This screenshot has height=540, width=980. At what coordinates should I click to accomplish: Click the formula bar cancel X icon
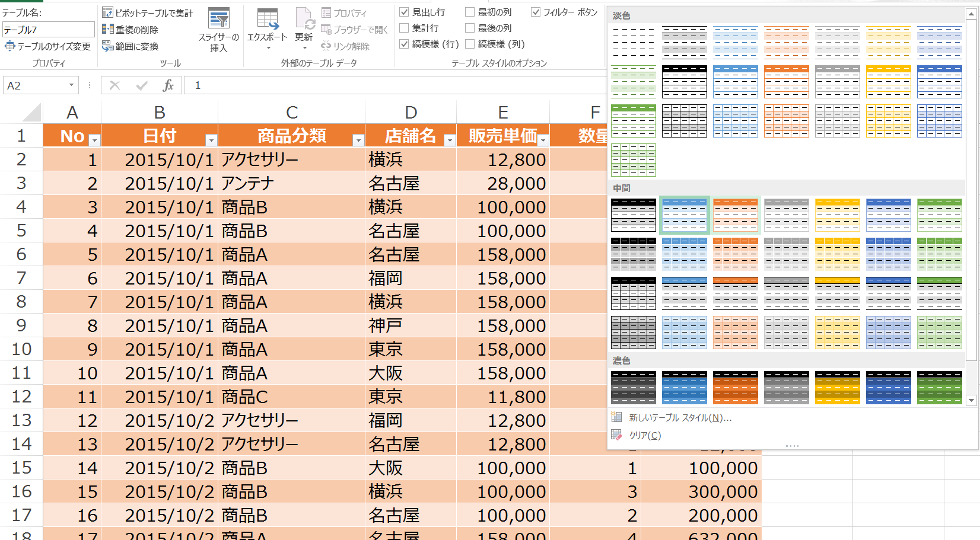click(115, 85)
